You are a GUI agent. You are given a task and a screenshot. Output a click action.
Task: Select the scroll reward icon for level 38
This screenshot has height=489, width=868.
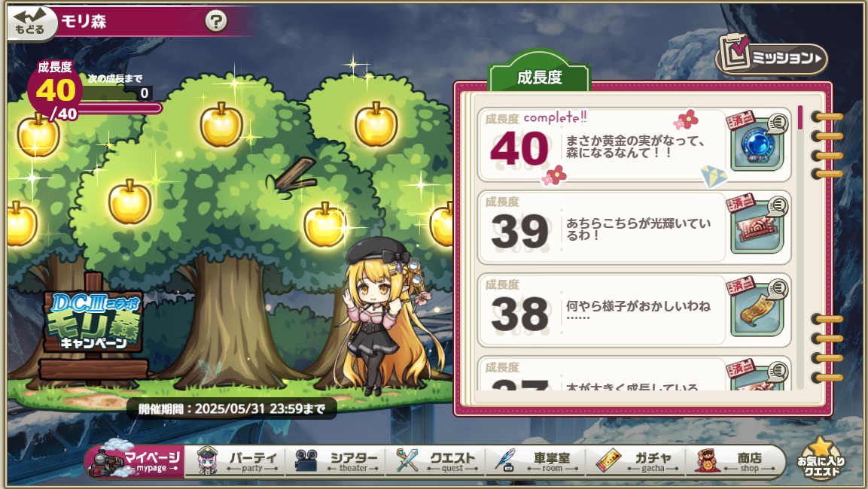[756, 311]
